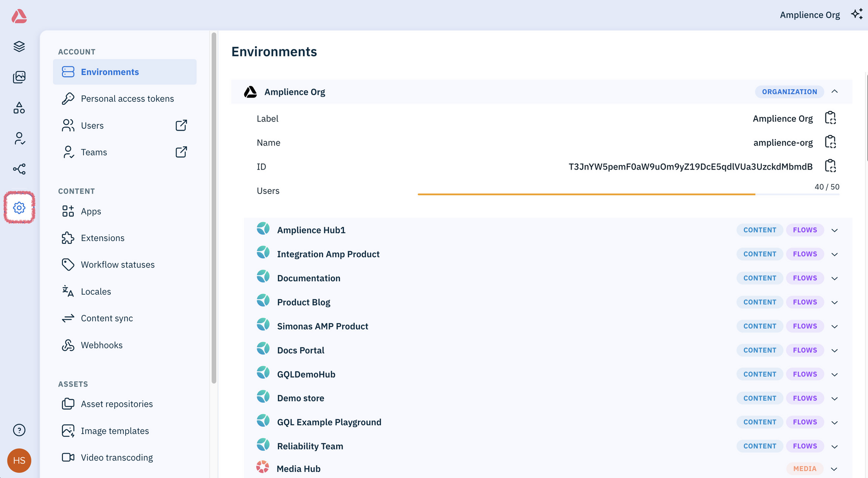Expand the Media Hub row chevron
868x478 pixels.
(x=834, y=469)
